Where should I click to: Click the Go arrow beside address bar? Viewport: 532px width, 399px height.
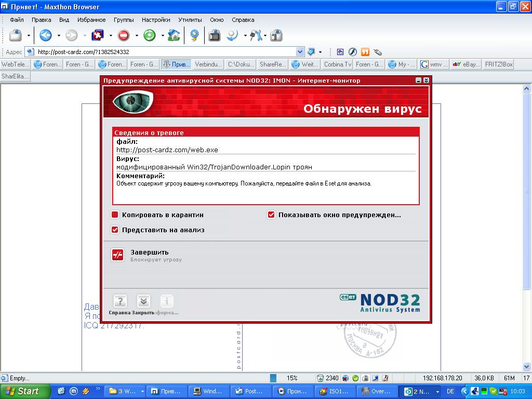[311, 52]
